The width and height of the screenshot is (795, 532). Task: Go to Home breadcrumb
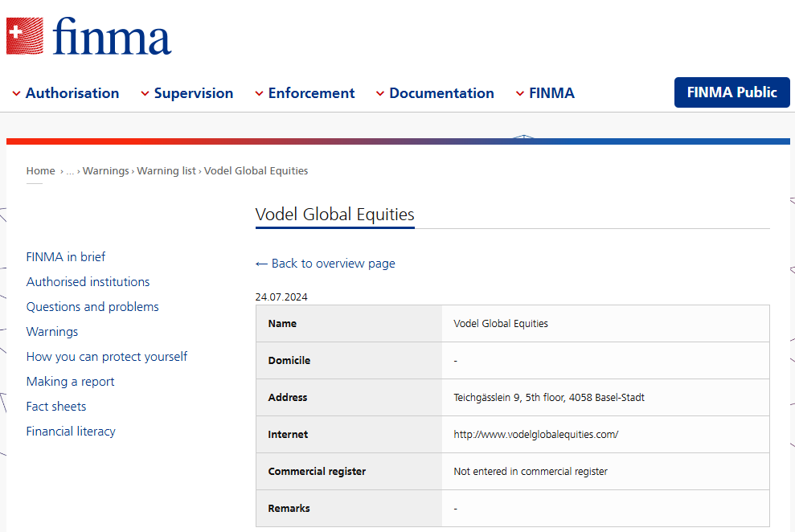[x=40, y=170]
